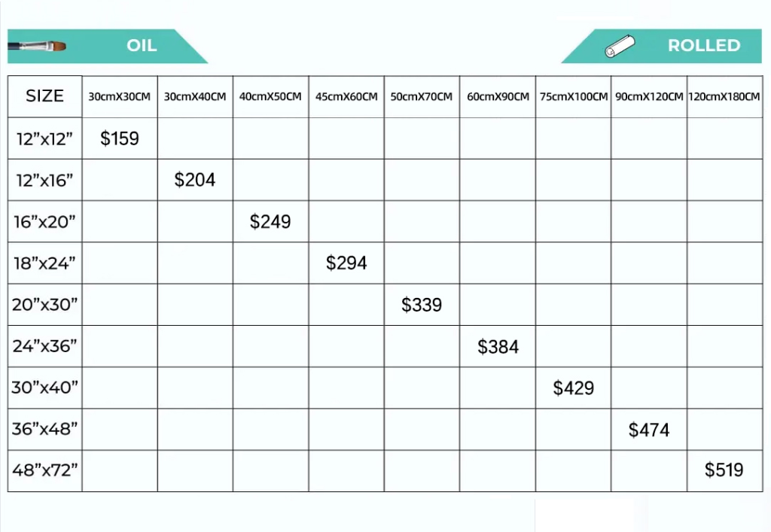Select the $384 price cell

click(498, 347)
